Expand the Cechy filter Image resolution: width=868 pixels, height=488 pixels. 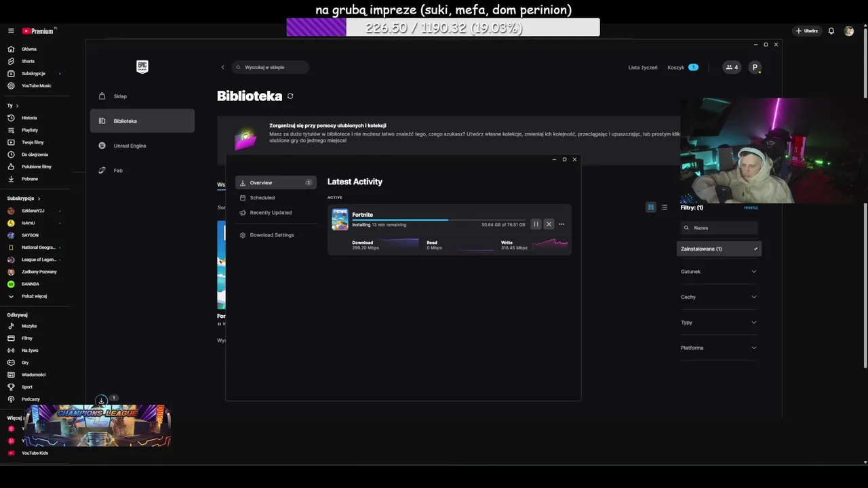click(x=719, y=297)
